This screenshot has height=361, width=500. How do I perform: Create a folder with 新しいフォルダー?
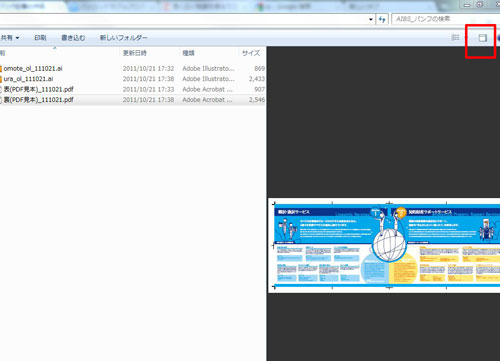124,38
